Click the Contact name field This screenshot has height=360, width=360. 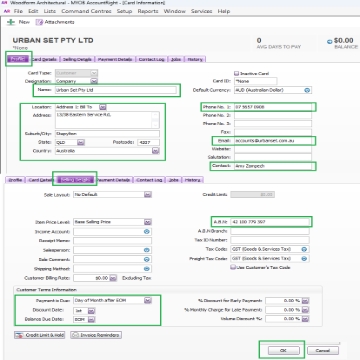coord(273,166)
